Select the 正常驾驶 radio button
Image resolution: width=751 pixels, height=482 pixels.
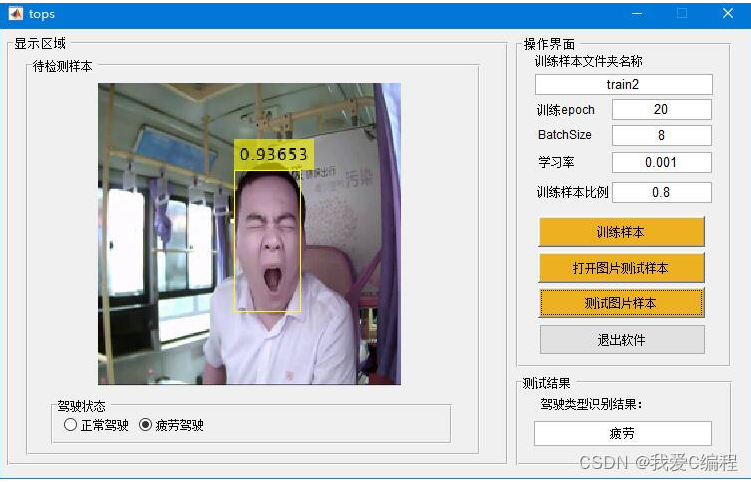click(70, 425)
